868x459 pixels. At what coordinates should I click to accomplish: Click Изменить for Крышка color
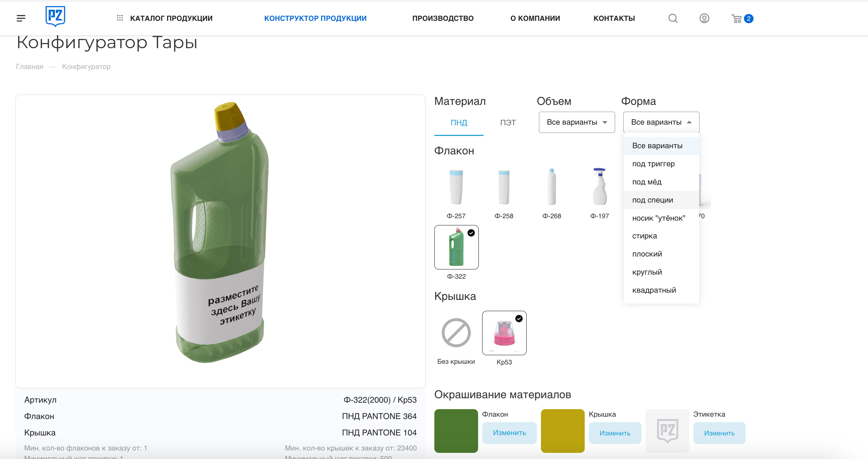(x=615, y=433)
